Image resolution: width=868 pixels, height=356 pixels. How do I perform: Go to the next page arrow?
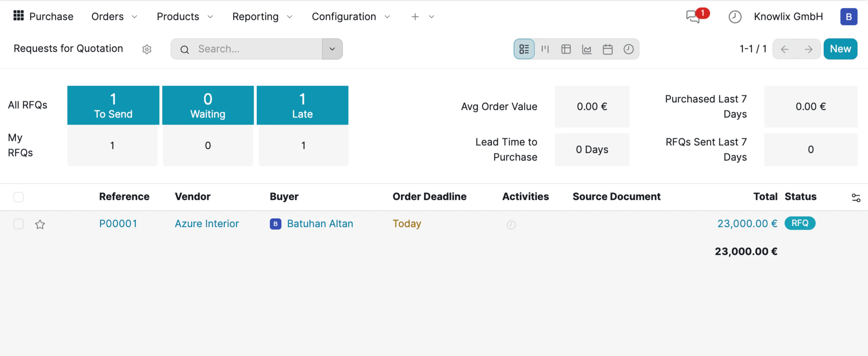pyautogui.click(x=809, y=49)
